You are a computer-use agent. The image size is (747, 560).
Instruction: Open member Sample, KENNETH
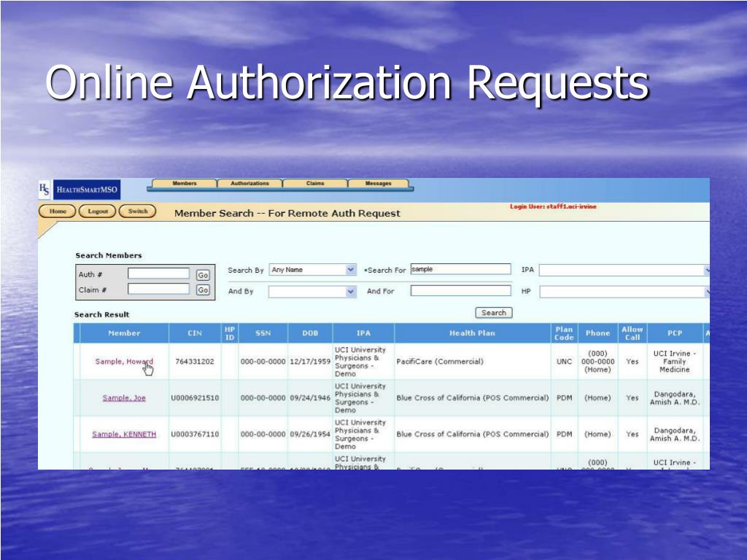pyautogui.click(x=124, y=435)
